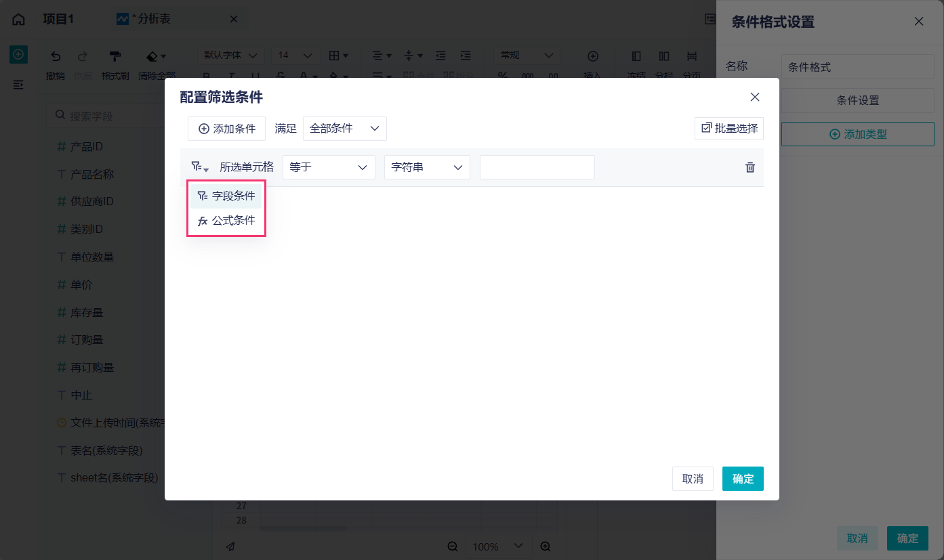Close the 配置筛选条件 dialog

click(x=755, y=97)
